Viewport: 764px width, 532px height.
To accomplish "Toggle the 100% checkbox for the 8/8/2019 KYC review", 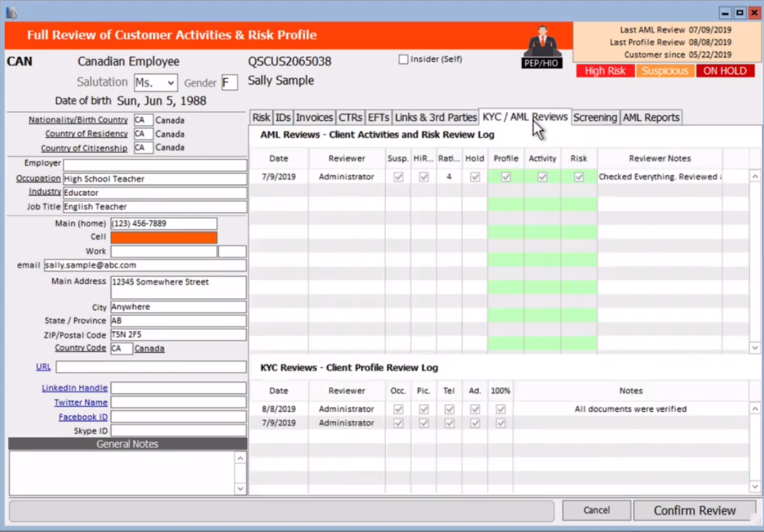I will pos(500,409).
